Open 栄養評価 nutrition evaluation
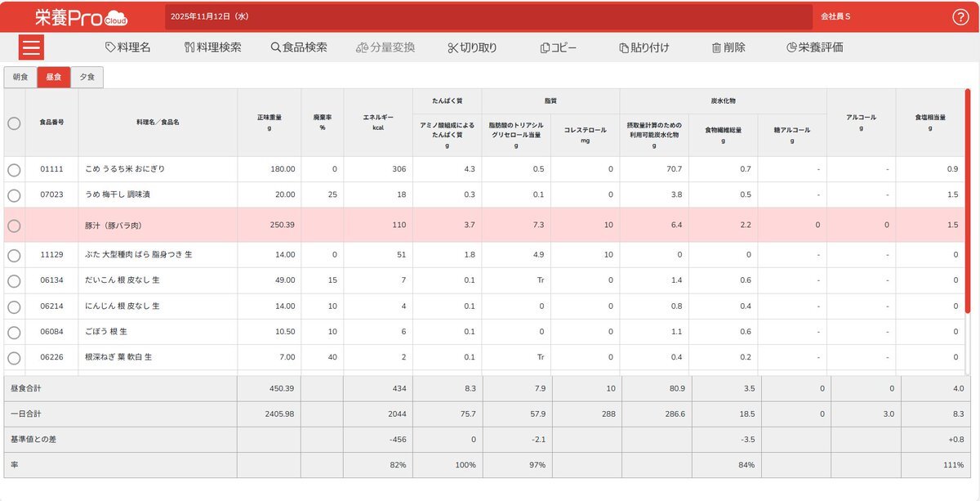Screen dimensions: 980x501 pos(814,47)
